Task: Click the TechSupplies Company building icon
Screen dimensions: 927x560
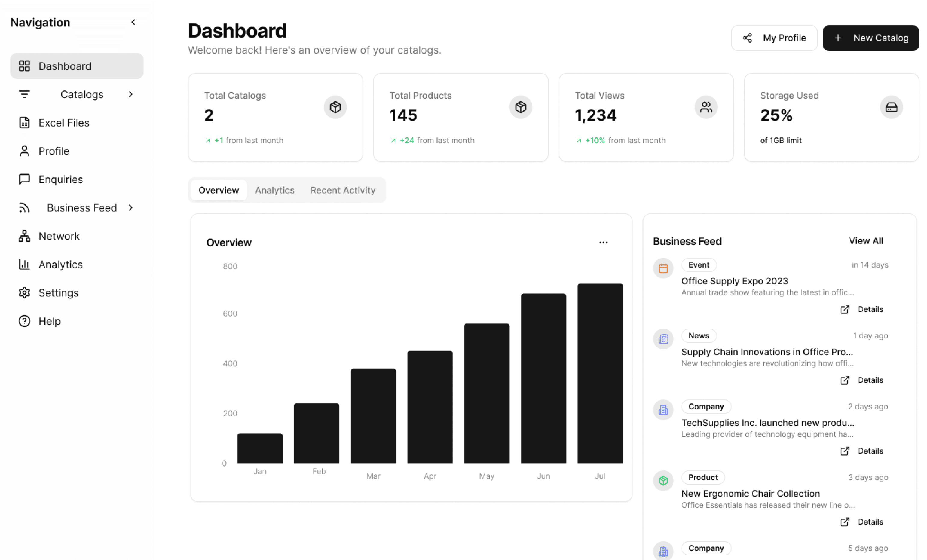Action: click(x=663, y=409)
